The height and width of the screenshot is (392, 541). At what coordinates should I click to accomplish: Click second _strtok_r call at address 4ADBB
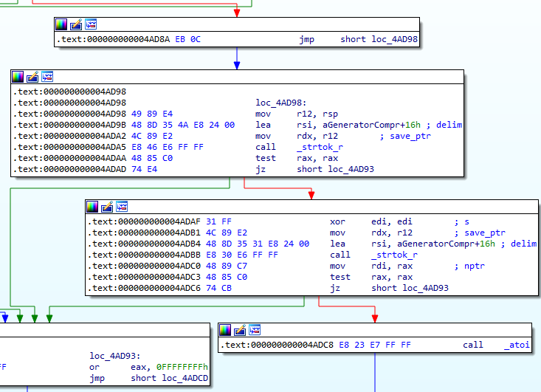[394, 255]
